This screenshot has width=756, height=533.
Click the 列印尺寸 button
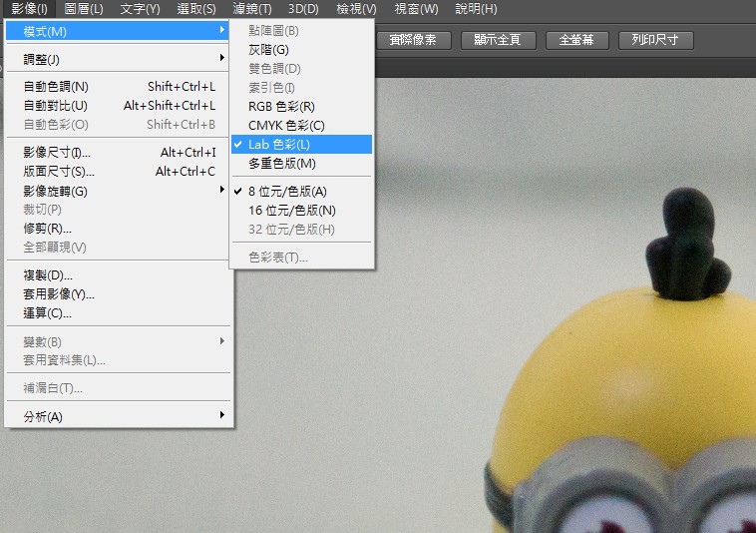655,40
